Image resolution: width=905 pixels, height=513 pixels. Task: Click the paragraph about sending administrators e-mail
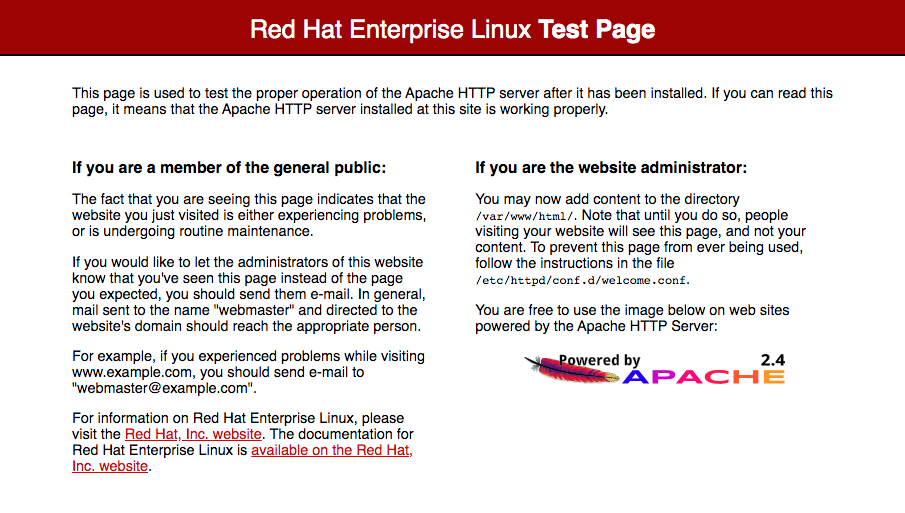click(249, 294)
